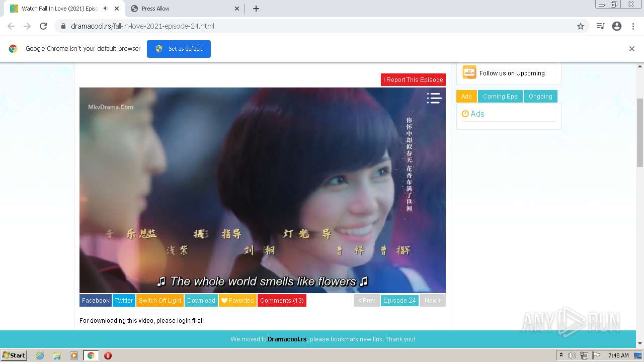Set Chrome as default browser
The image size is (644, 362).
coord(179,49)
